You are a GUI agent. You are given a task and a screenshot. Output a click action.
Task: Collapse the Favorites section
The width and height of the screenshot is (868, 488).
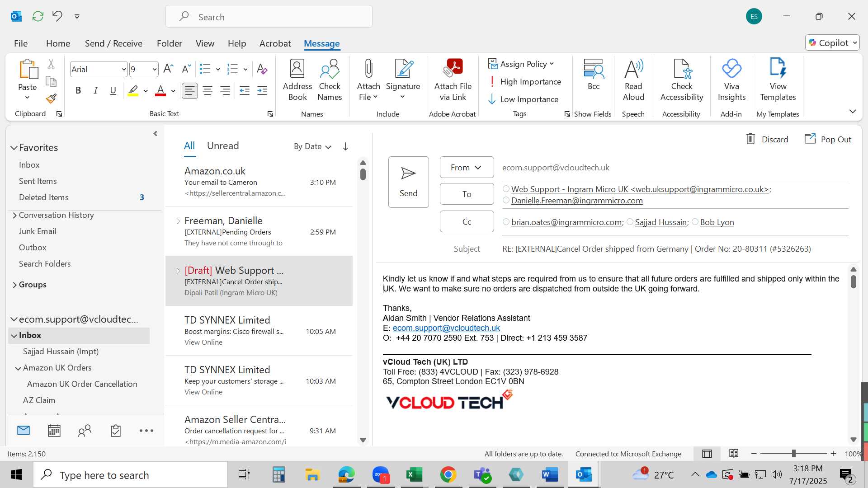click(14, 148)
